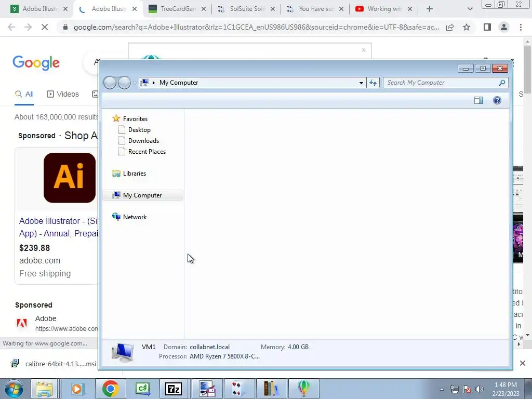Screen dimensions: 532x399
Task: Click the VM1 computer icon in details pane
Action: (x=123, y=352)
